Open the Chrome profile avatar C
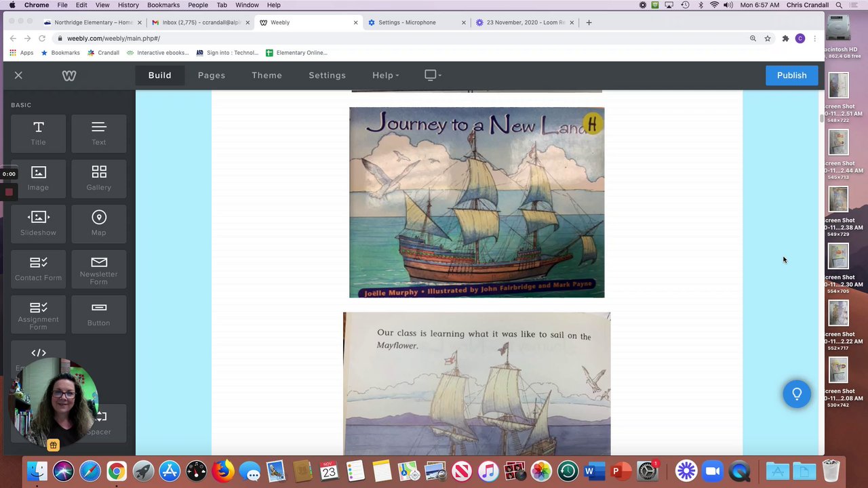Image resolution: width=868 pixels, height=488 pixels. (800, 39)
